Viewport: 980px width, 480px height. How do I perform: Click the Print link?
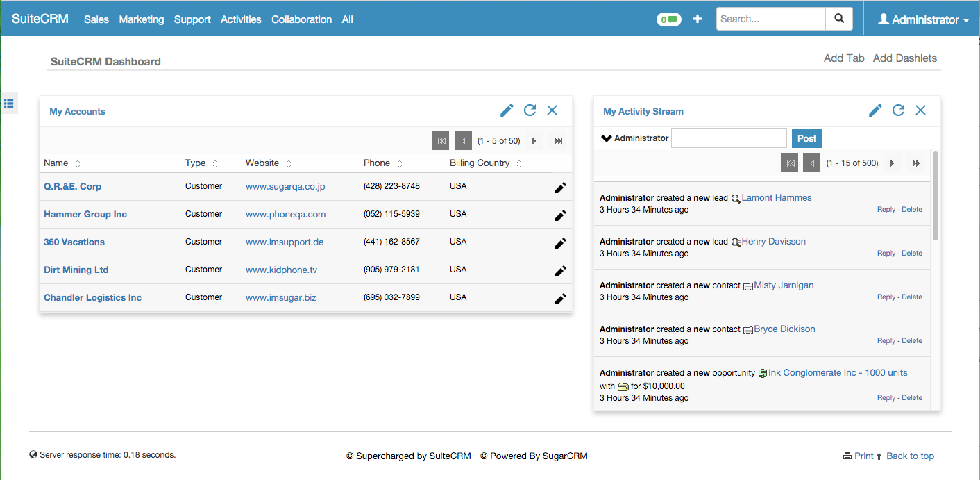864,456
